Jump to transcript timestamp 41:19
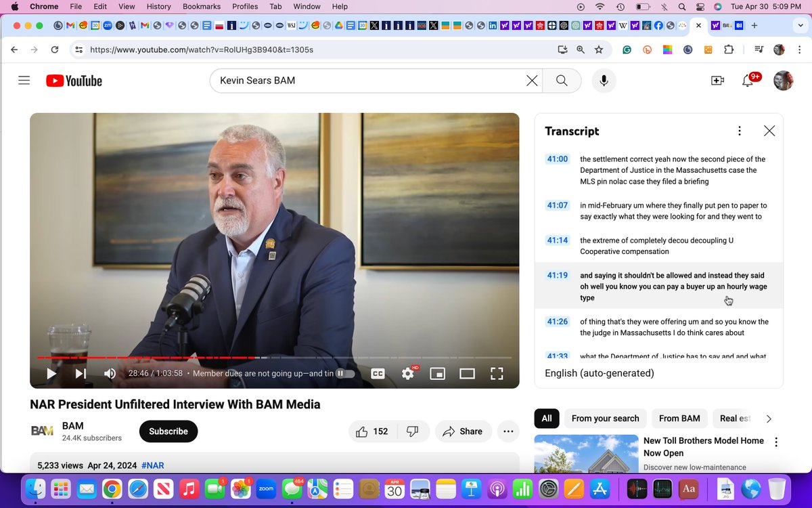The height and width of the screenshot is (508, 812). [x=558, y=275]
